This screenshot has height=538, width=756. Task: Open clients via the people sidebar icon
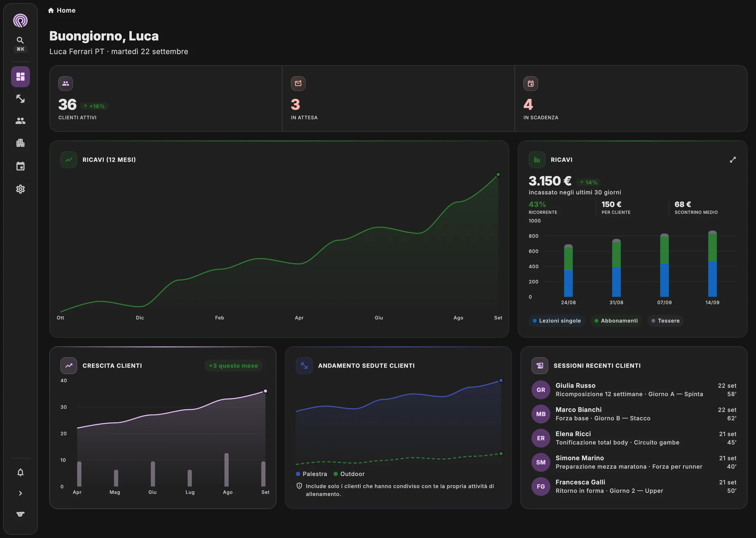(20, 121)
